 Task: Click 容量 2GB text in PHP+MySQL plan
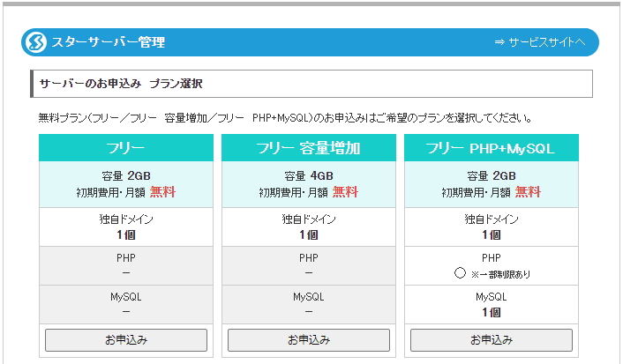tap(492, 175)
